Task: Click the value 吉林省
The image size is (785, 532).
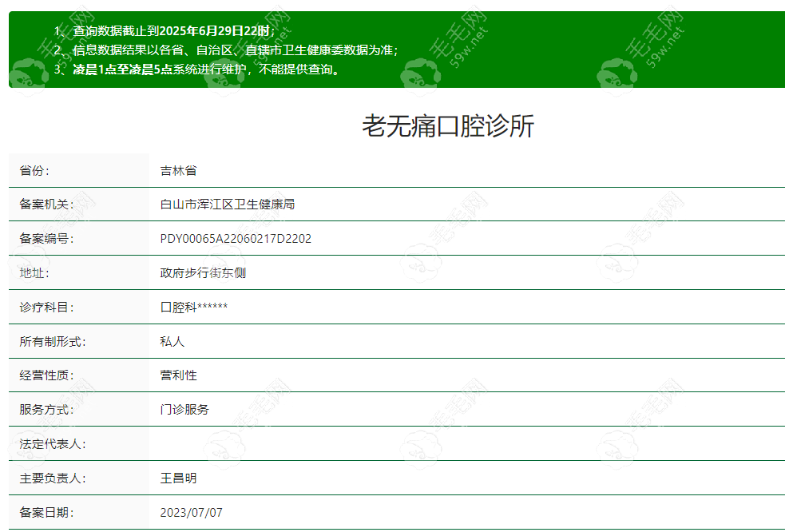Action: click(178, 171)
